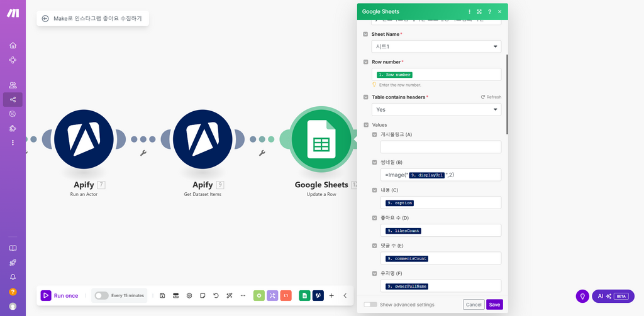Save the Google Sheets module settings
The height and width of the screenshot is (316, 644).
click(494, 305)
